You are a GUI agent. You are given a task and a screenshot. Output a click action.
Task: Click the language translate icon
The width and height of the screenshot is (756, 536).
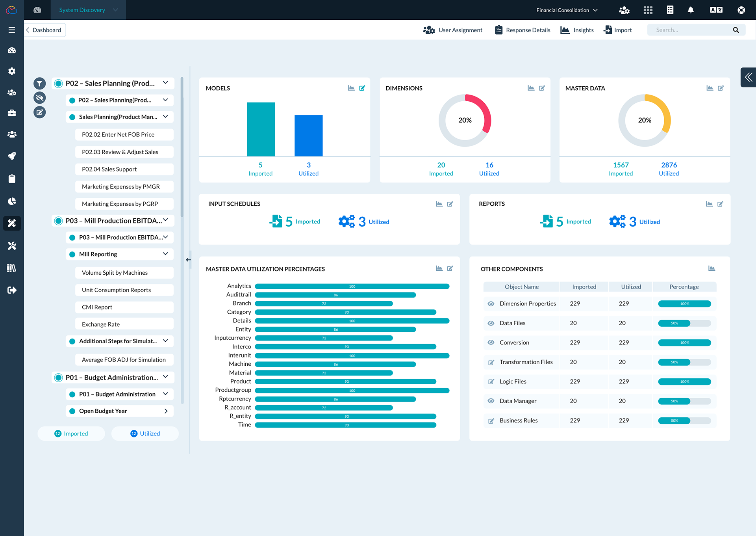[716, 10]
